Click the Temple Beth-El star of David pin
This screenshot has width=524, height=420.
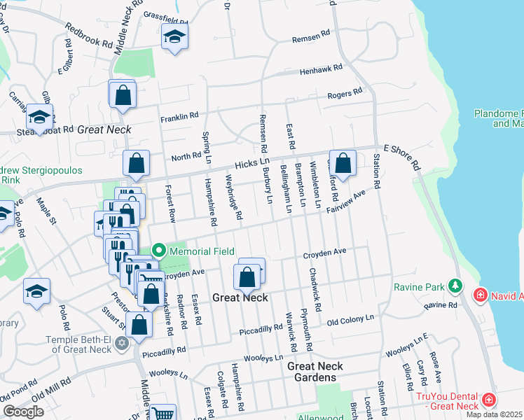[122, 344]
